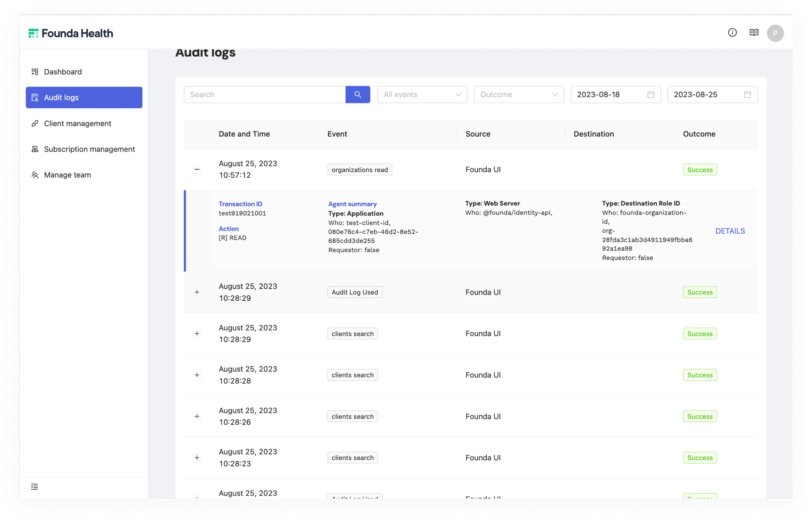Click Success badge in 10:28:26 row
The height and width of the screenshot is (523, 812).
(x=700, y=416)
